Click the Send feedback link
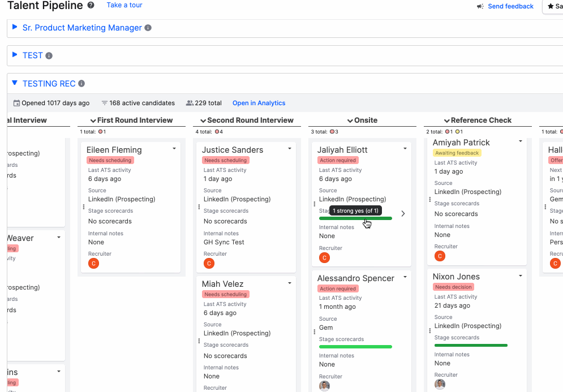The height and width of the screenshot is (392, 563). (x=510, y=6)
